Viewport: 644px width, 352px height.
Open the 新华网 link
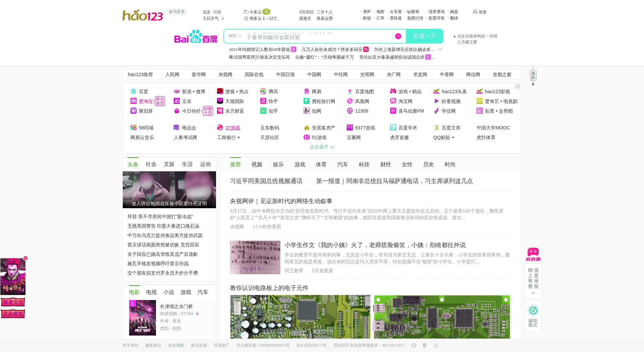tap(199, 75)
